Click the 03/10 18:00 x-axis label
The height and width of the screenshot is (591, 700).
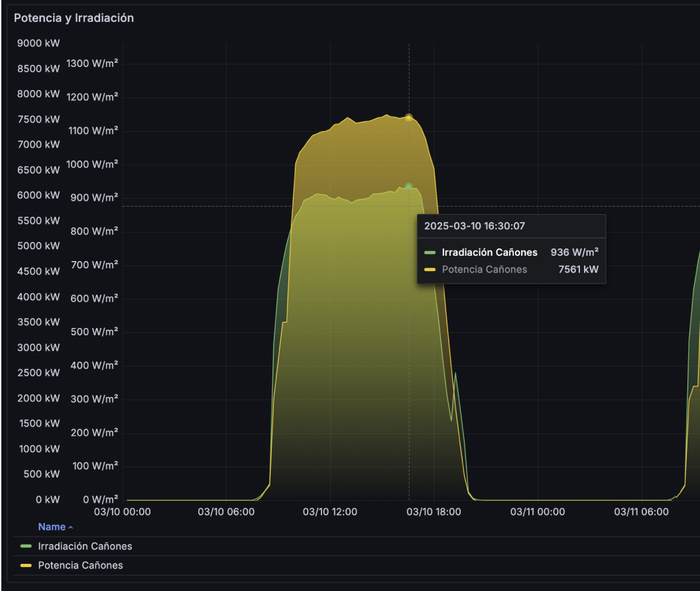[434, 511]
